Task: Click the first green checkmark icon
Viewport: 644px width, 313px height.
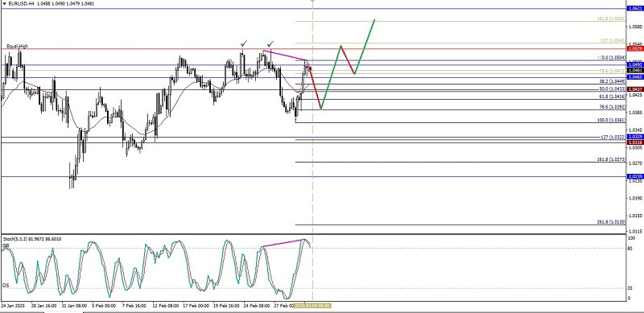Action: pyautogui.click(x=244, y=43)
